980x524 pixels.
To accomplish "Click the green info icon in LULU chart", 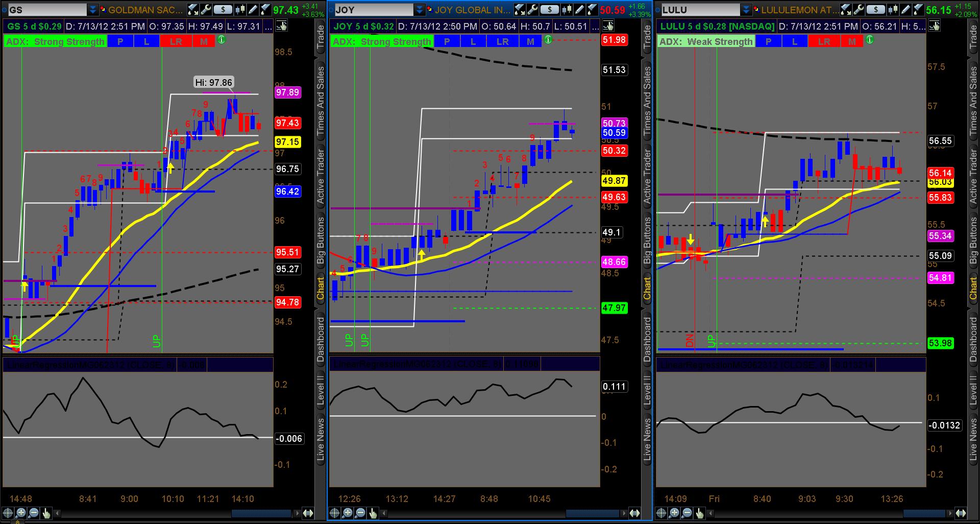I will pos(870,39).
